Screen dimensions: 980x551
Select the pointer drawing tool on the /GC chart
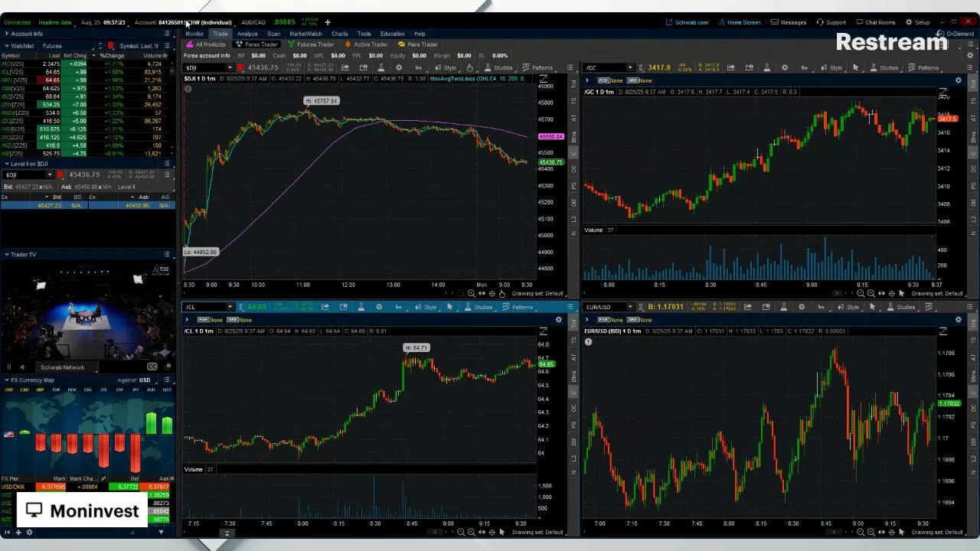point(856,67)
